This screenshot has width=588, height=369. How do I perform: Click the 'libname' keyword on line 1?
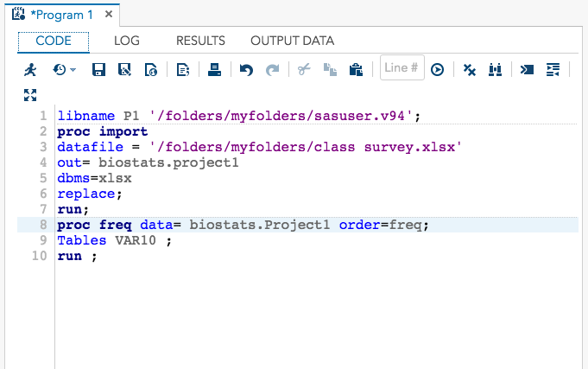click(x=86, y=116)
